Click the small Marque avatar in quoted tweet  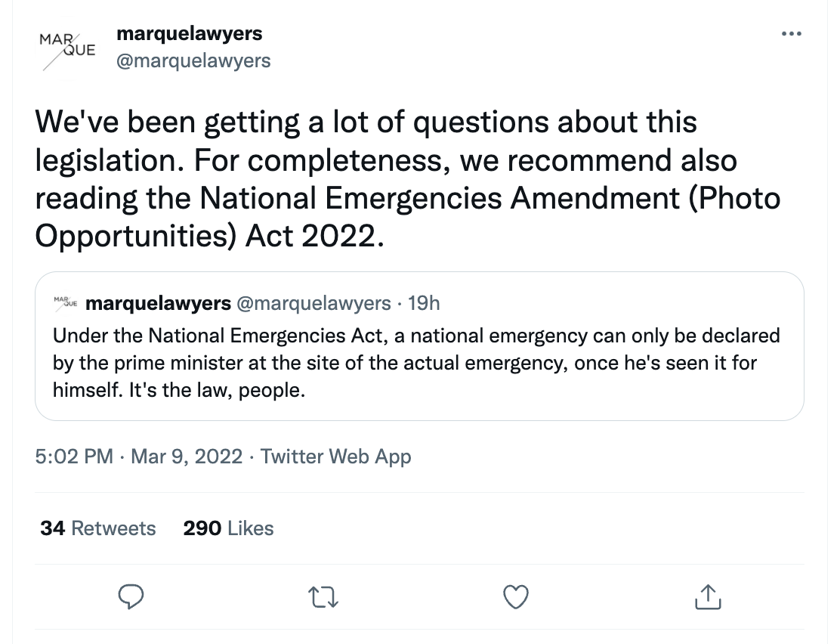coord(65,303)
